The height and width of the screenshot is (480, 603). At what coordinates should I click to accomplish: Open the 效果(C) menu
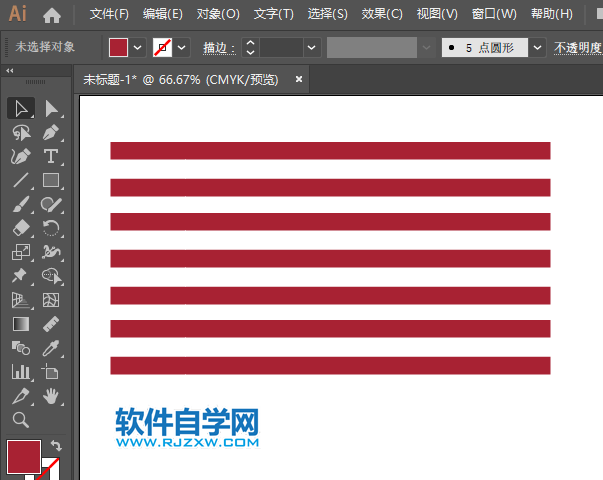click(382, 14)
